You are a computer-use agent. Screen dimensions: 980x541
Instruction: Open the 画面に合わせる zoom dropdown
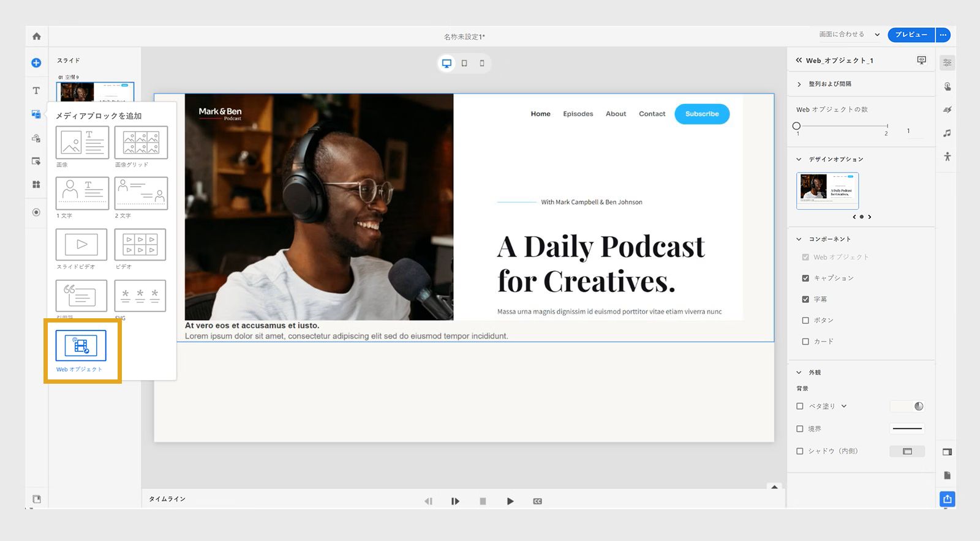pos(850,34)
